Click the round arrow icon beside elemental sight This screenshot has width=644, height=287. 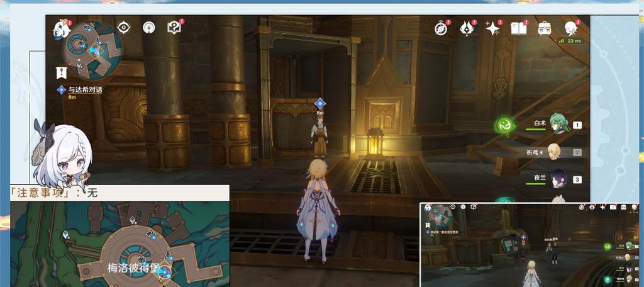coord(148,28)
